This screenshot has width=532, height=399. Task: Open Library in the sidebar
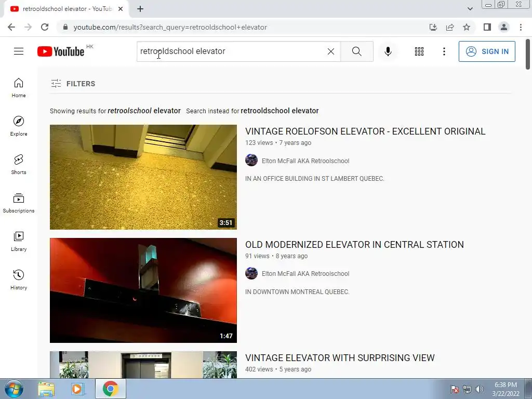(x=19, y=241)
